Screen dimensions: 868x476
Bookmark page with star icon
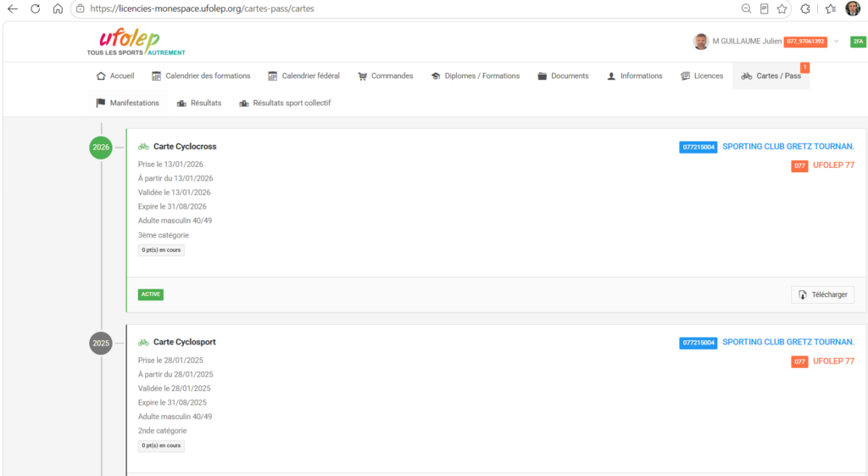pos(782,8)
